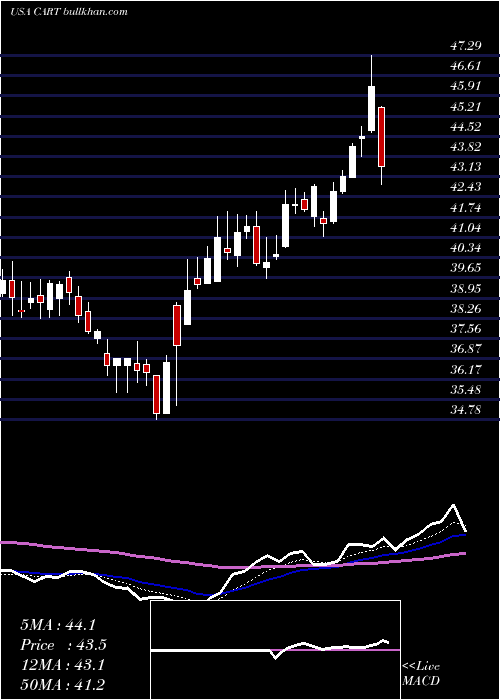Click the '50MA : 41.2' reading

pyautogui.click(x=63, y=685)
